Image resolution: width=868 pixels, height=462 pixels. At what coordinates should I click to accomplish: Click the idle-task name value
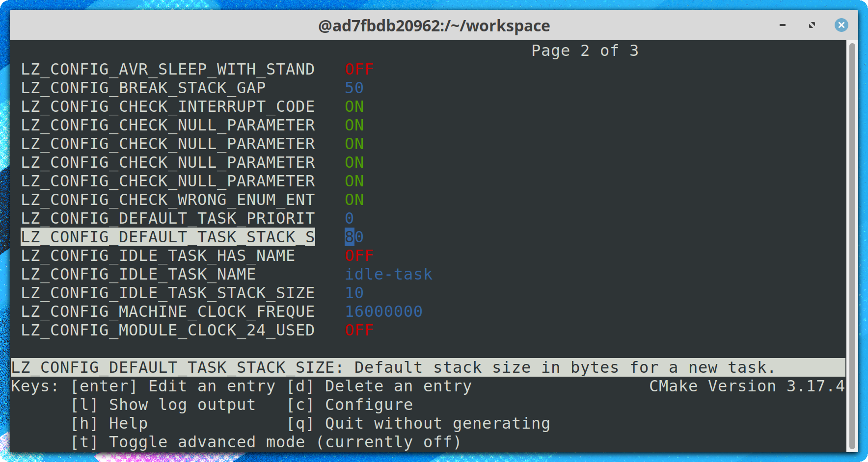click(x=389, y=274)
